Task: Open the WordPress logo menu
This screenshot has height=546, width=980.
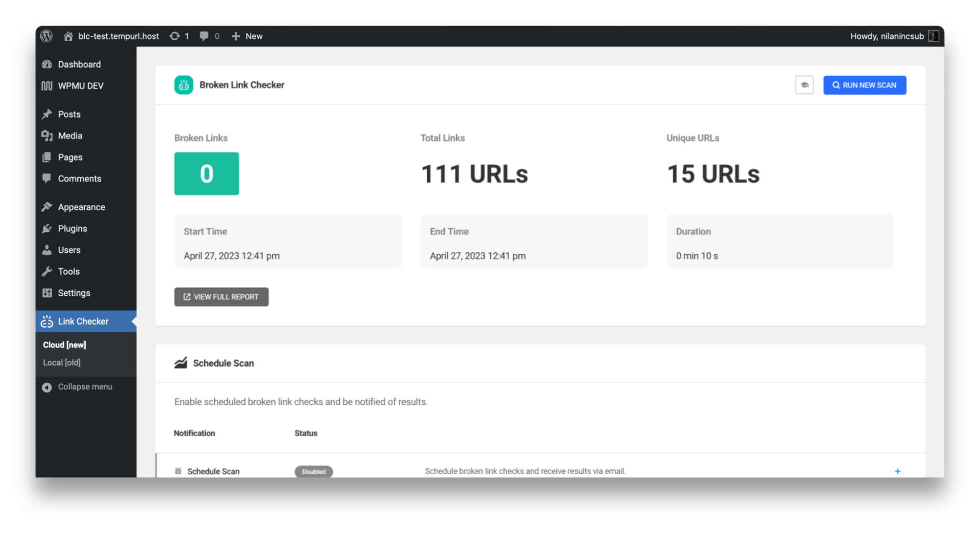Action: pyautogui.click(x=46, y=36)
